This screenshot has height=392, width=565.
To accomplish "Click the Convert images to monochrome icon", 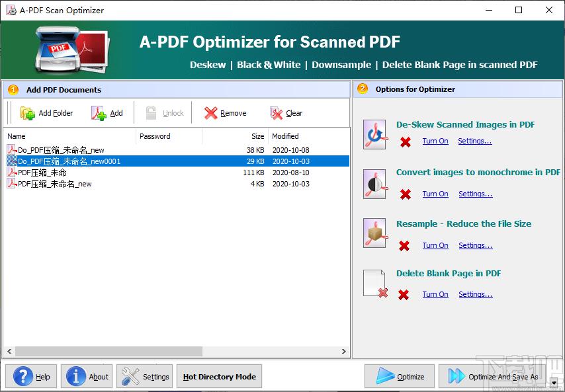I will (x=374, y=184).
